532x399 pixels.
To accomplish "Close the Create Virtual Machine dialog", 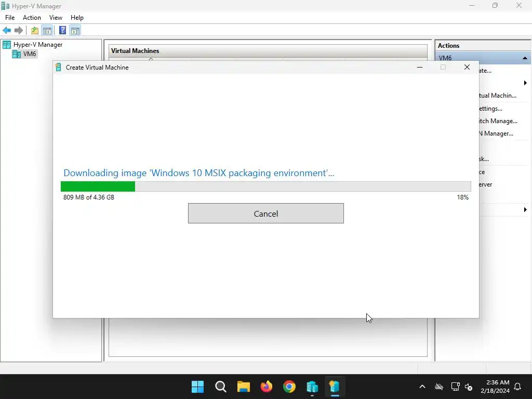I will (467, 67).
